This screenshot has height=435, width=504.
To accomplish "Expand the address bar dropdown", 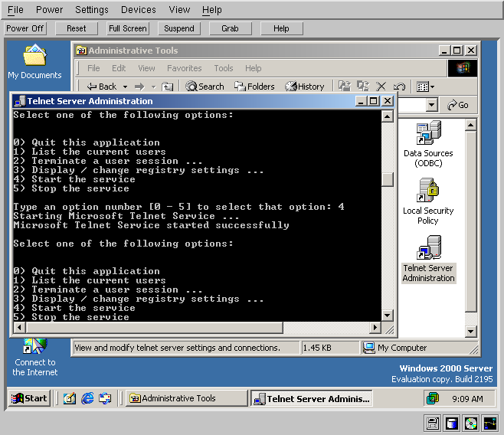I will coord(432,105).
